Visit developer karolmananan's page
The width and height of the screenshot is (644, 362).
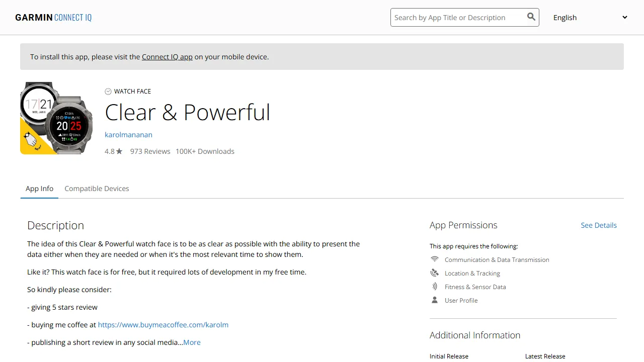(128, 135)
